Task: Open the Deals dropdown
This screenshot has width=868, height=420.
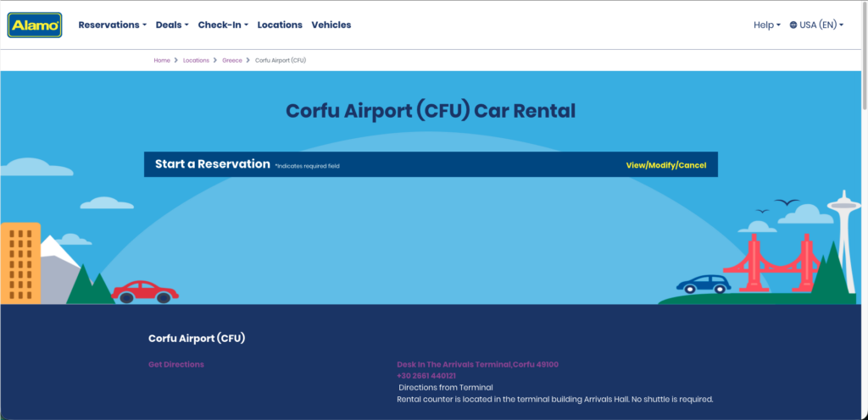Action: (x=172, y=25)
